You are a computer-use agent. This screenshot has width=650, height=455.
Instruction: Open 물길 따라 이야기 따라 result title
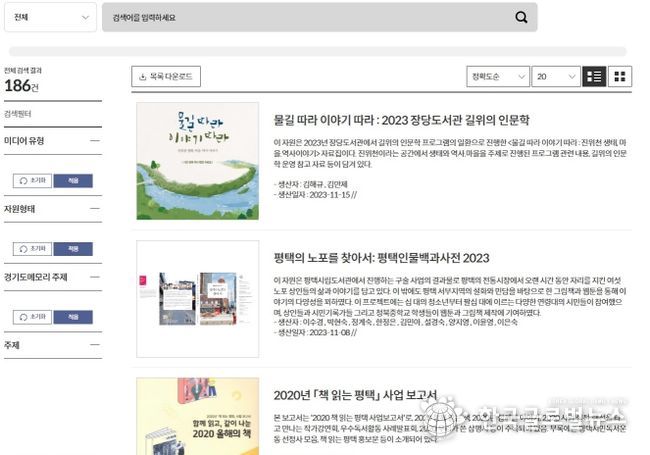401,120
